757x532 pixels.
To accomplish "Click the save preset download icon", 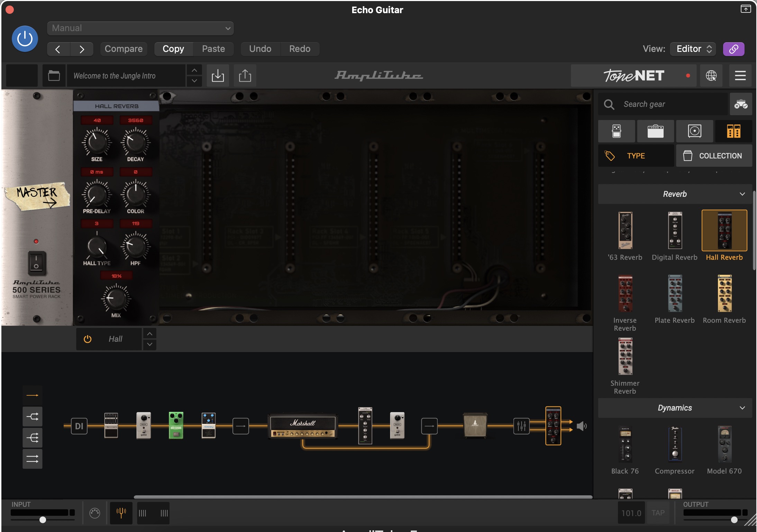I will click(x=218, y=75).
